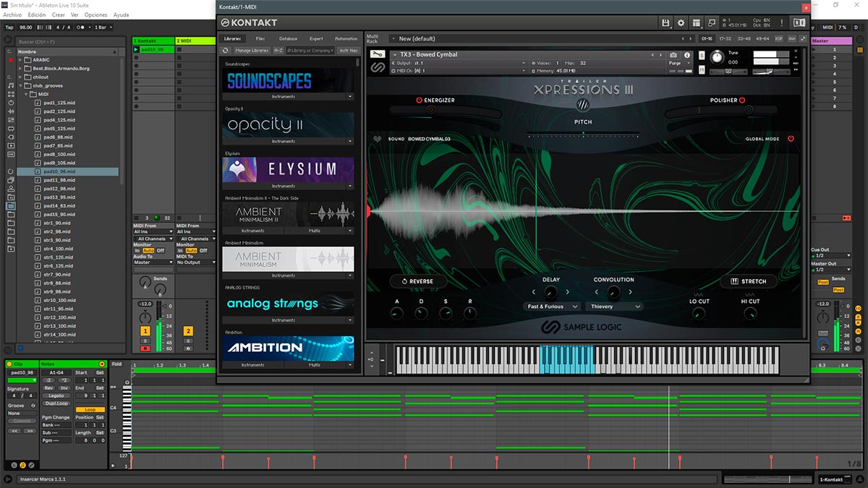Open Opciones menu
This screenshot has width=868, height=488.
tap(95, 14)
